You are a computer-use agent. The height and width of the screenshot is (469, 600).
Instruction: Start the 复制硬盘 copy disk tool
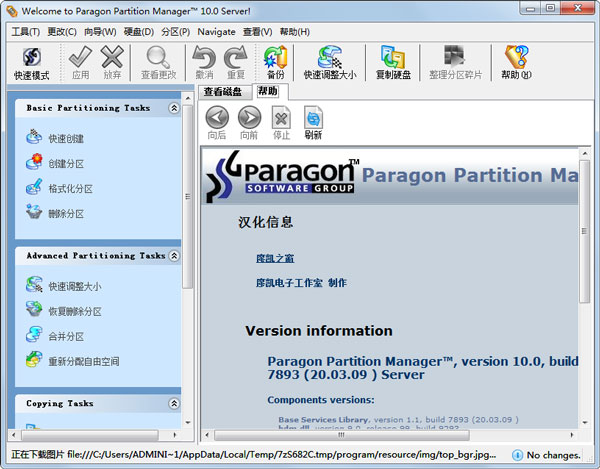393,62
